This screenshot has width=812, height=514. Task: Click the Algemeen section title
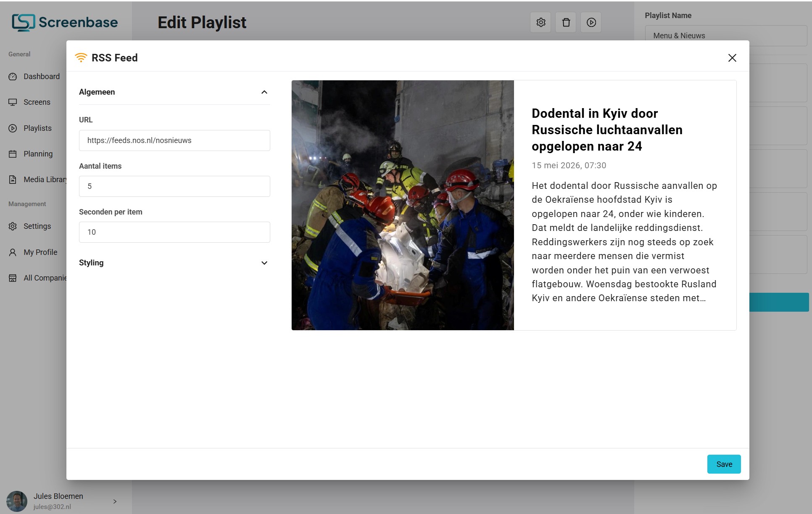(x=97, y=92)
